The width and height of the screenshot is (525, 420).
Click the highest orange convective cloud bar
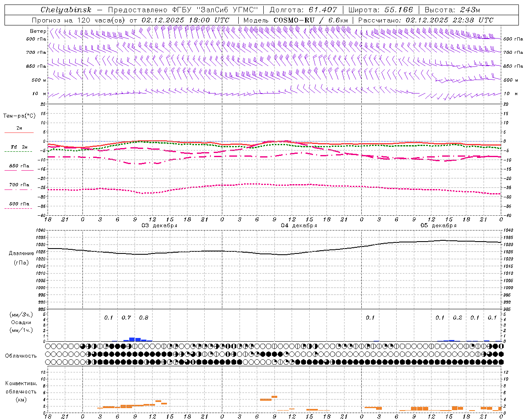(x=274, y=397)
